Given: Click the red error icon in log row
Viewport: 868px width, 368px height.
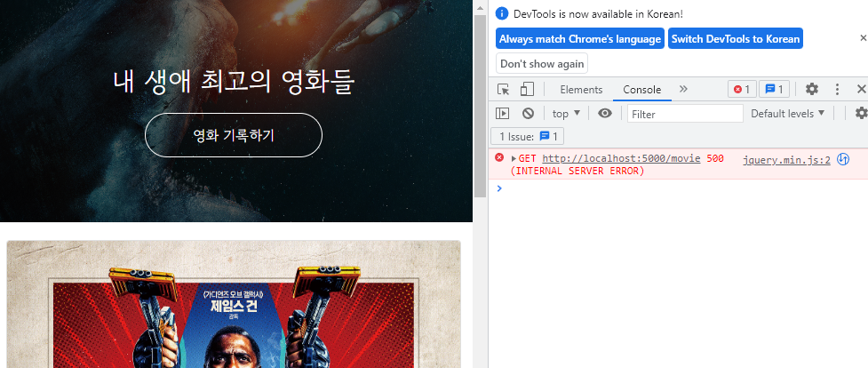Looking at the screenshot, I should [499, 158].
